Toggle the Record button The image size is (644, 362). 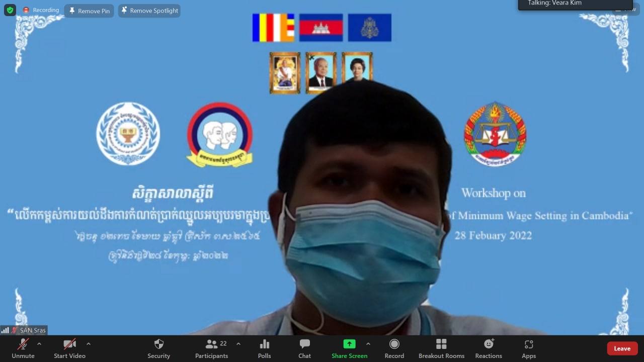394,348
